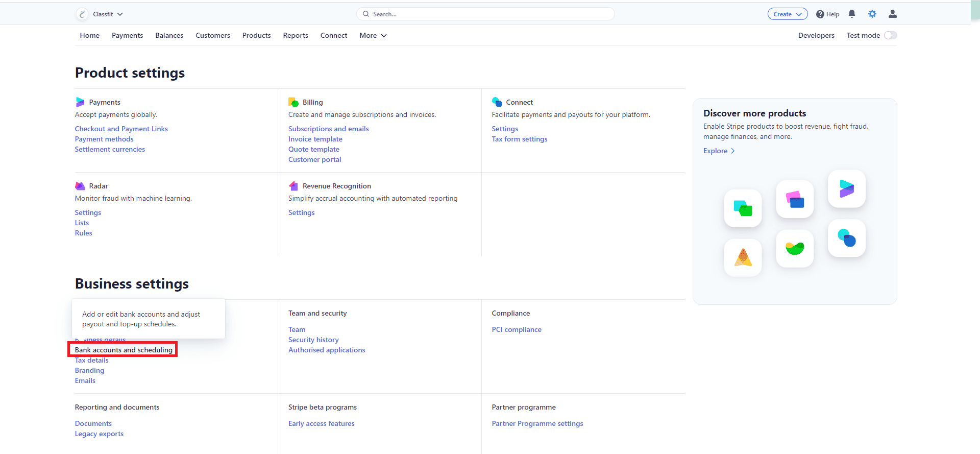Open the user profile icon
The height and width of the screenshot is (454, 980).
click(x=893, y=14)
